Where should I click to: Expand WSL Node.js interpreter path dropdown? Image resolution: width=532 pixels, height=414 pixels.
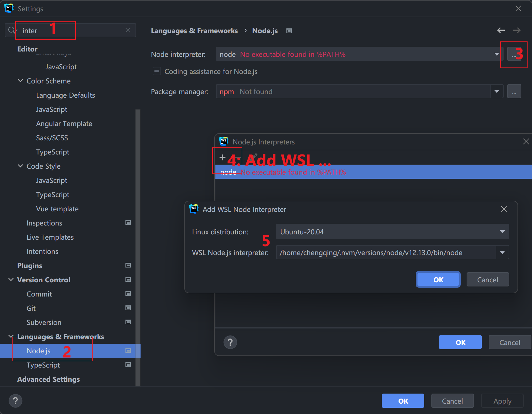point(502,252)
